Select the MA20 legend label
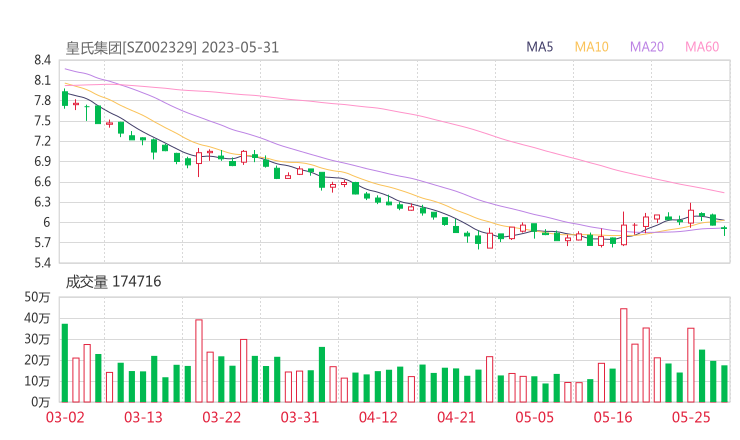 (647, 47)
